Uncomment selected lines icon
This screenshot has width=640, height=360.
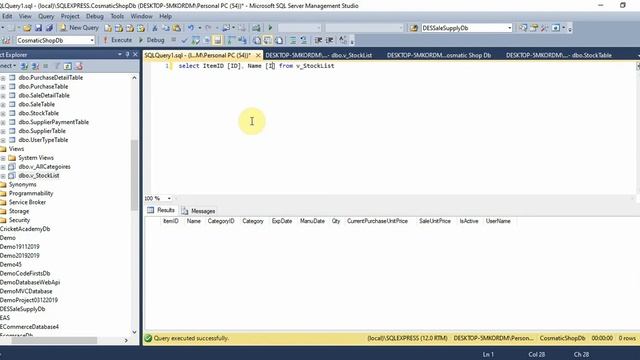coord(304,40)
